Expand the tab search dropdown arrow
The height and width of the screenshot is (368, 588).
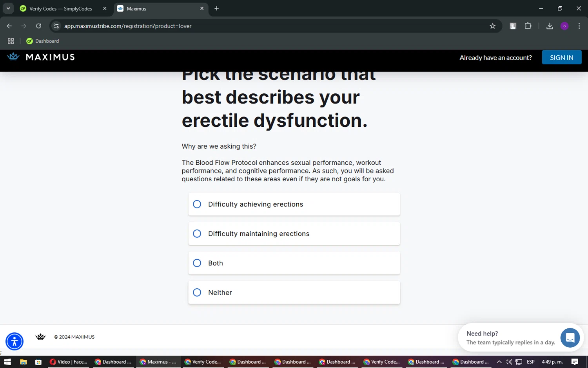pos(8,8)
